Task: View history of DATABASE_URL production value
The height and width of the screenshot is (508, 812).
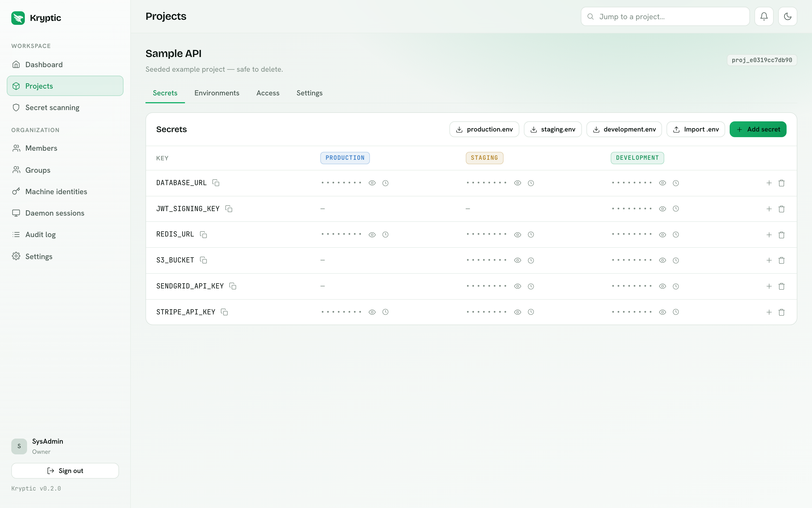Action: click(385, 183)
